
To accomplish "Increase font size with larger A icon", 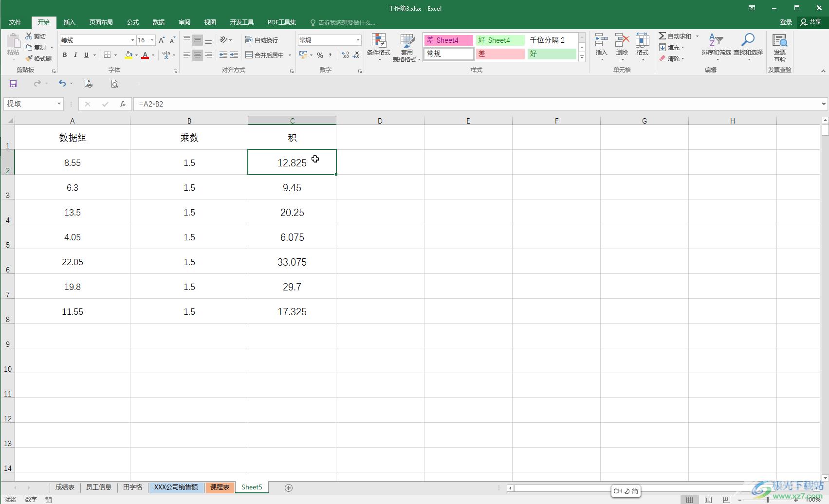I will pos(162,40).
